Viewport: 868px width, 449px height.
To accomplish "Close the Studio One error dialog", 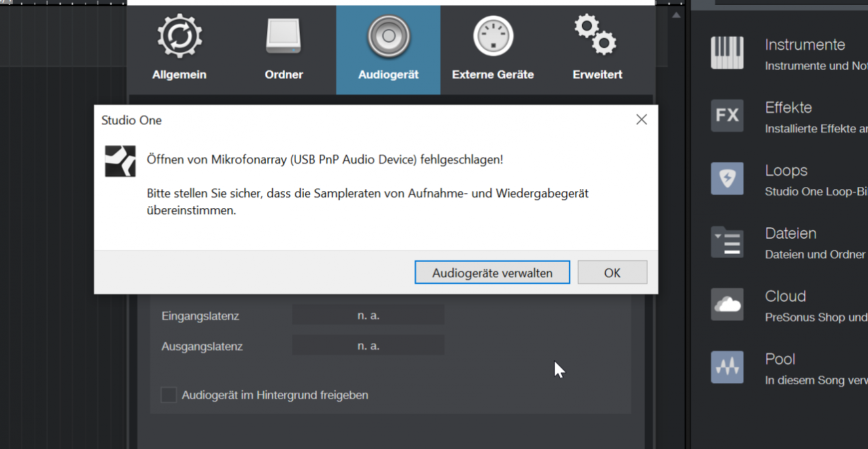I will pyautogui.click(x=642, y=120).
